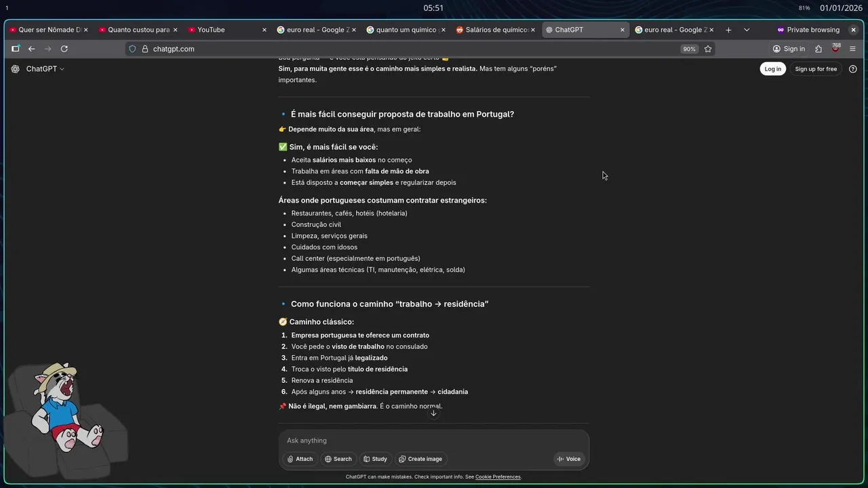The image size is (868, 488).
Task: Open the browser hamburger menu
Action: tap(852, 49)
